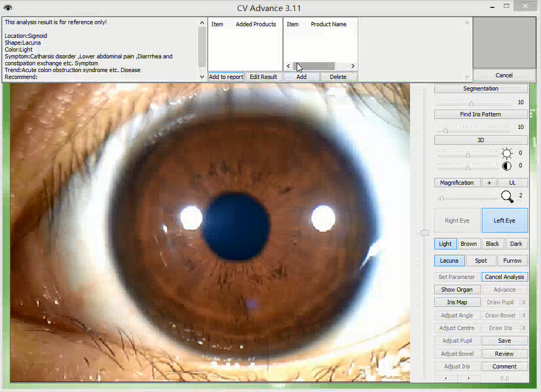Enable the Spot shape option
541x392 pixels.
481,260
